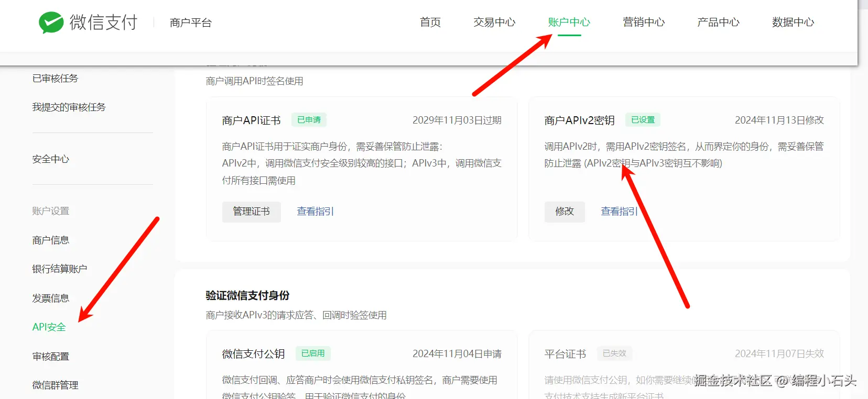Image resolution: width=868 pixels, height=399 pixels.
Task: Click the WeChat Pay logo icon
Action: pyautogui.click(x=51, y=23)
